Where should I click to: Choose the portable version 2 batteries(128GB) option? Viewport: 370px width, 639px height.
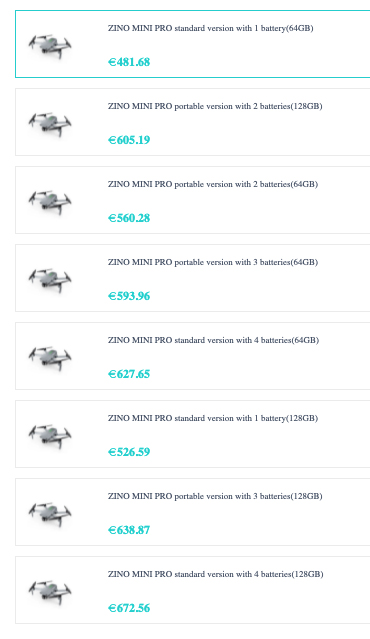point(193,122)
